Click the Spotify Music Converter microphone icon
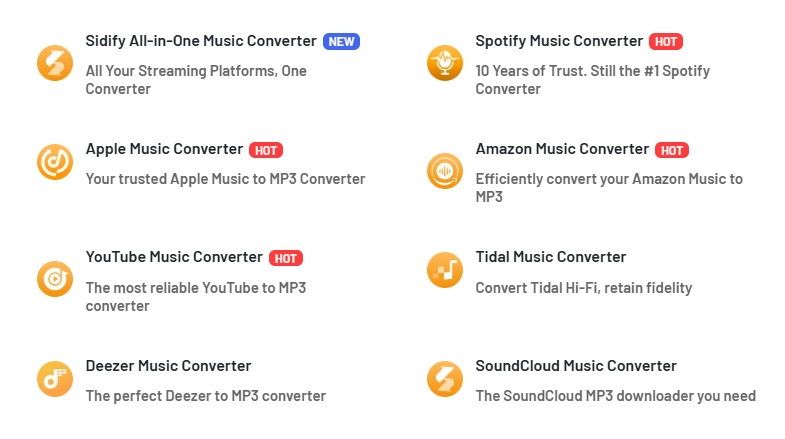The width and height of the screenshot is (785, 439). [445, 62]
